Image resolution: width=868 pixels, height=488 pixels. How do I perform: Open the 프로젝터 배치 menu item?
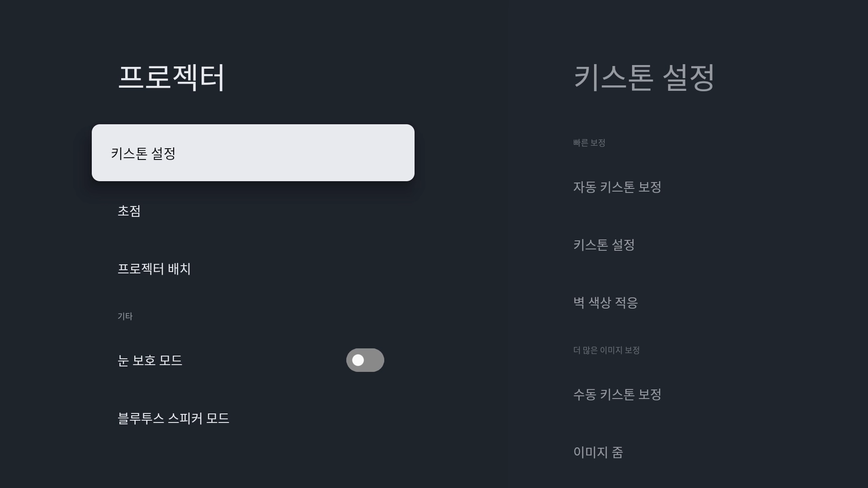click(x=154, y=269)
